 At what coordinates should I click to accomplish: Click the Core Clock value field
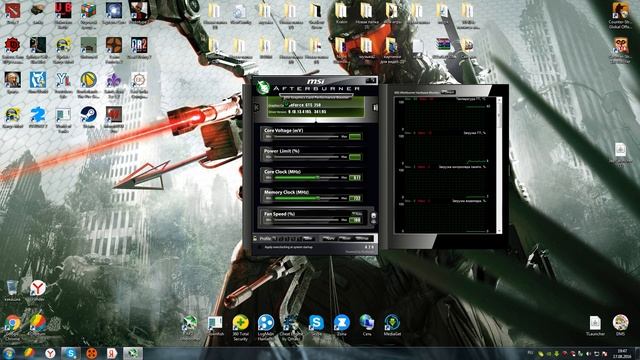pyautogui.click(x=355, y=178)
